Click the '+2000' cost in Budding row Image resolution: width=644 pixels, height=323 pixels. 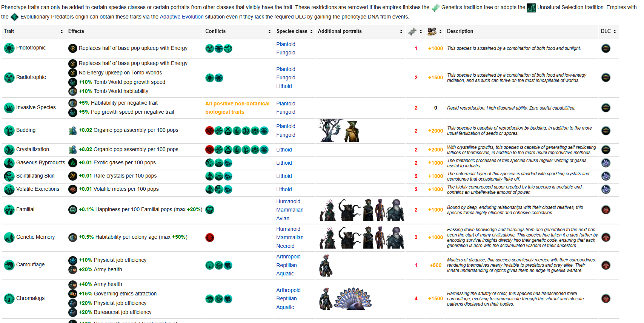click(x=435, y=131)
